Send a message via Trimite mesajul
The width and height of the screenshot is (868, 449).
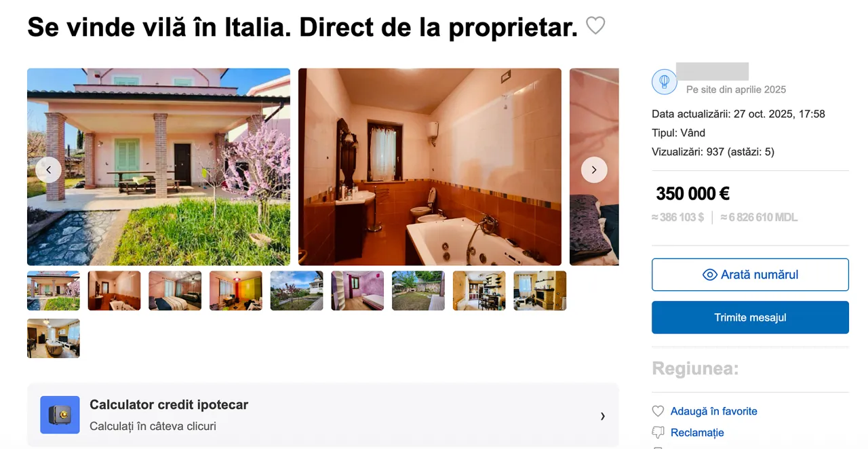[x=750, y=317]
